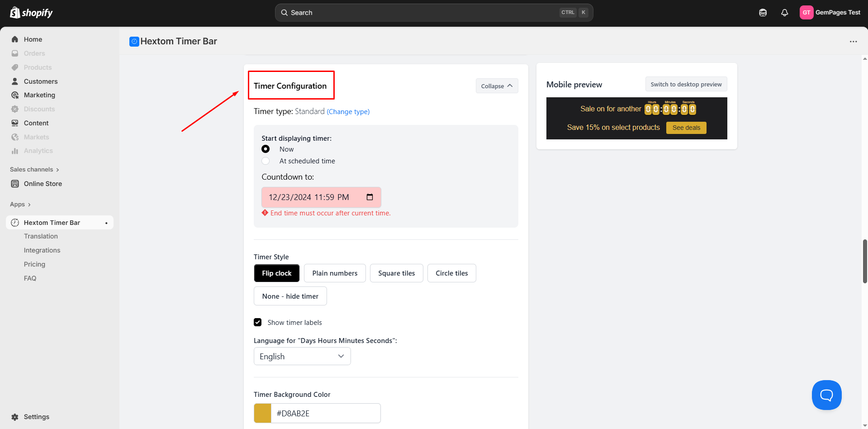Select the "At scheduled time" option
Viewport: 868px width, 429px height.
pyautogui.click(x=266, y=161)
